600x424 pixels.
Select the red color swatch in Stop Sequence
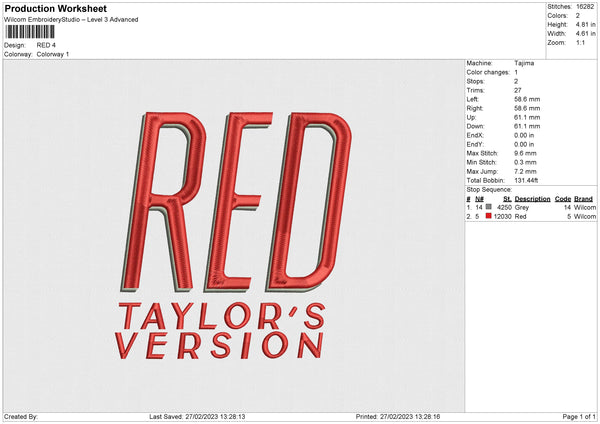(489, 216)
